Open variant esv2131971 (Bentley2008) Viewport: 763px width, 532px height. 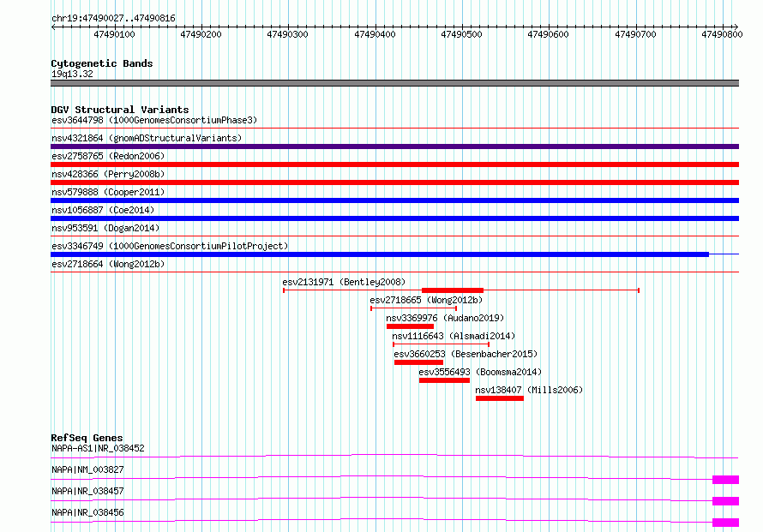[344, 282]
